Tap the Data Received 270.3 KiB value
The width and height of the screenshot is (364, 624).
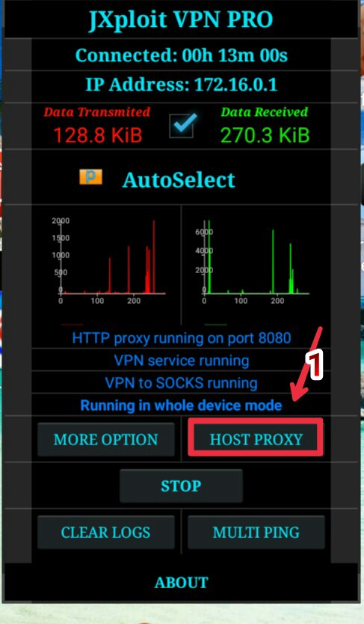[265, 135]
